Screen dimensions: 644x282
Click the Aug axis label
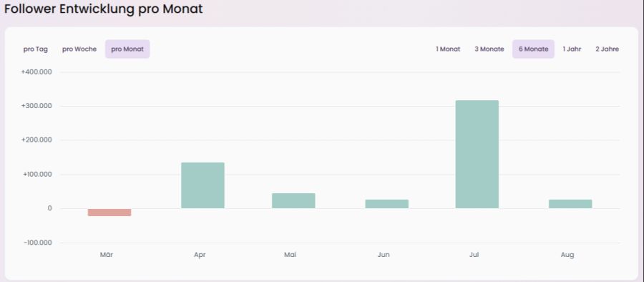(x=567, y=255)
